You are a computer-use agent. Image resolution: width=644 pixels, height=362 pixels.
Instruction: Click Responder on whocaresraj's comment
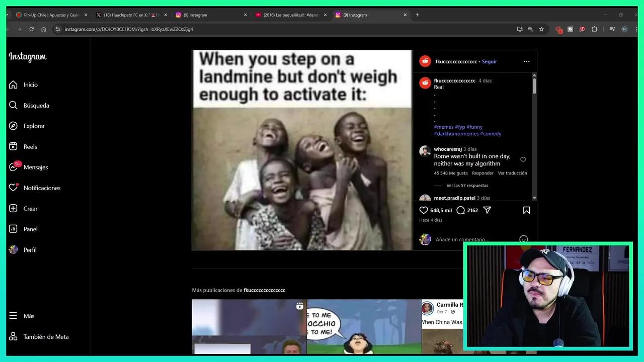pos(482,173)
